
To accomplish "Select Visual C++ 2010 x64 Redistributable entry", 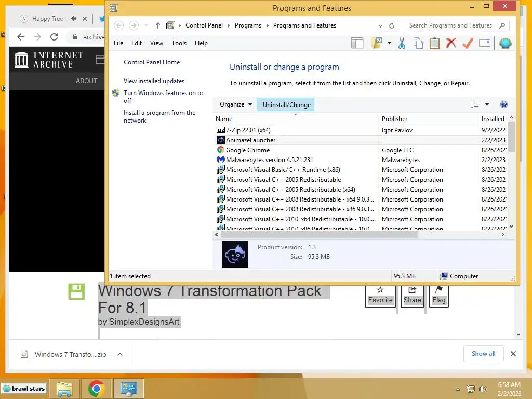I will [x=361, y=219].
